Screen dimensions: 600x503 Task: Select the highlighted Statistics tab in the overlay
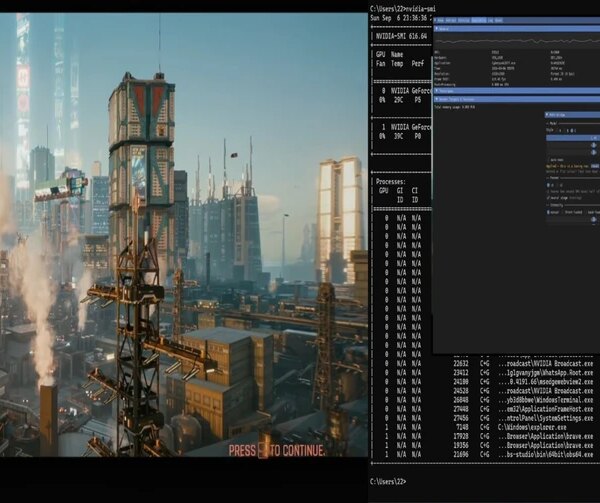[479, 20]
